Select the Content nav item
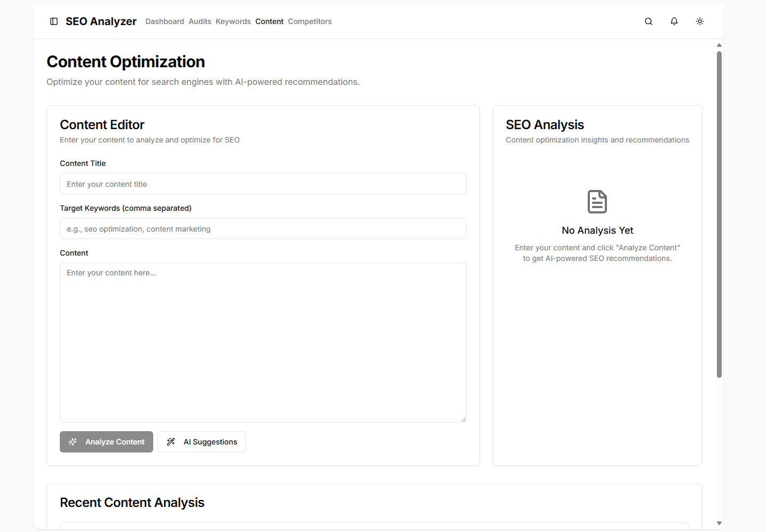 [x=269, y=21]
